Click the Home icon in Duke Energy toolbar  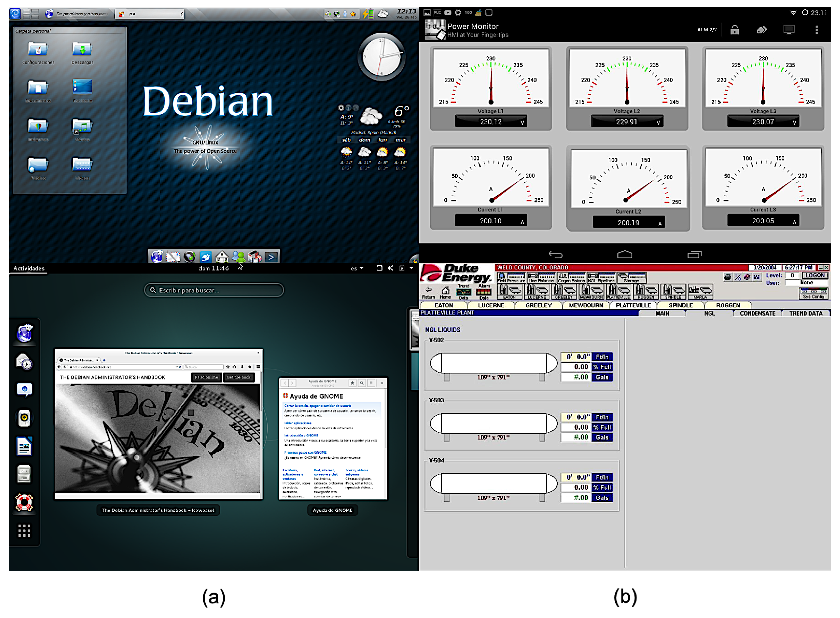pyautogui.click(x=445, y=292)
